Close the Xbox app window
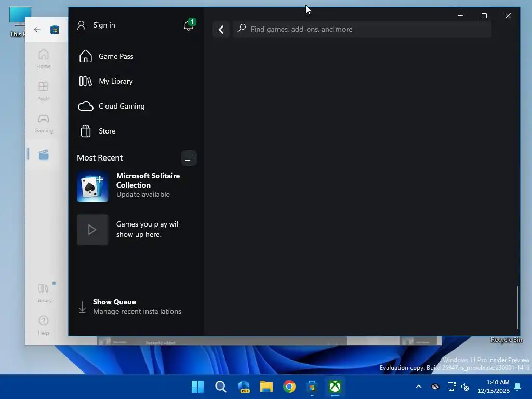Image resolution: width=532 pixels, height=399 pixels. point(508,16)
